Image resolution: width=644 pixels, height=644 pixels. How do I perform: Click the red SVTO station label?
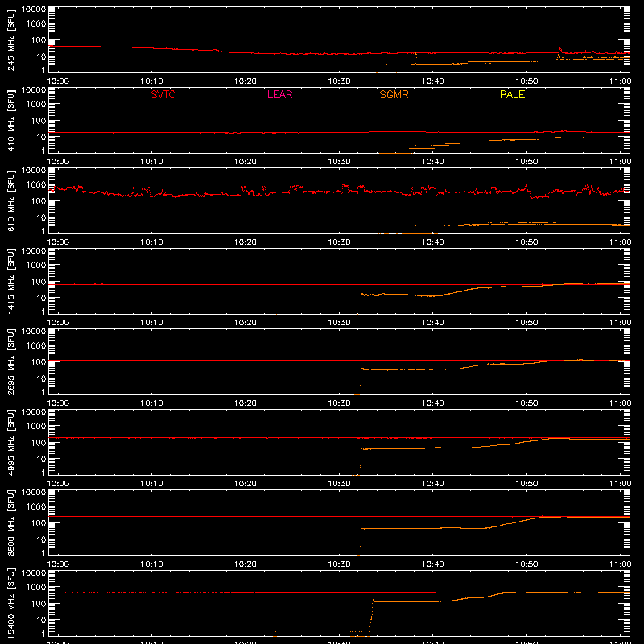[x=163, y=94]
